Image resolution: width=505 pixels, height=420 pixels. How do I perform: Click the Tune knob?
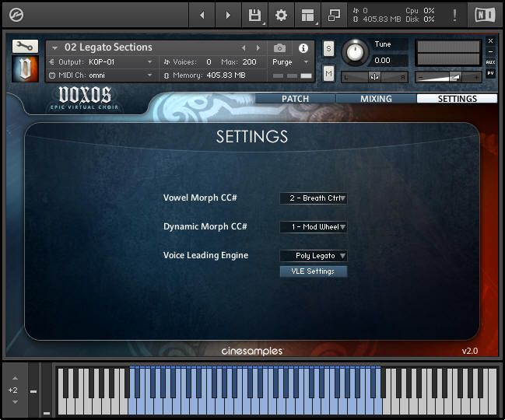[x=355, y=52]
